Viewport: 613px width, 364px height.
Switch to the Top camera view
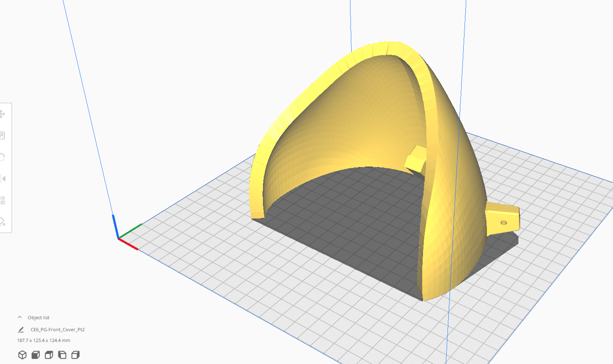pos(49,355)
